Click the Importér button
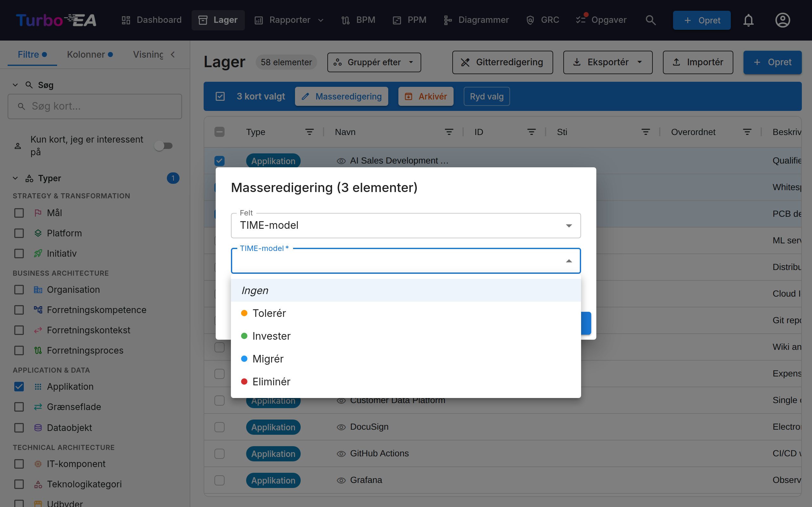The width and height of the screenshot is (812, 507). pos(698,62)
